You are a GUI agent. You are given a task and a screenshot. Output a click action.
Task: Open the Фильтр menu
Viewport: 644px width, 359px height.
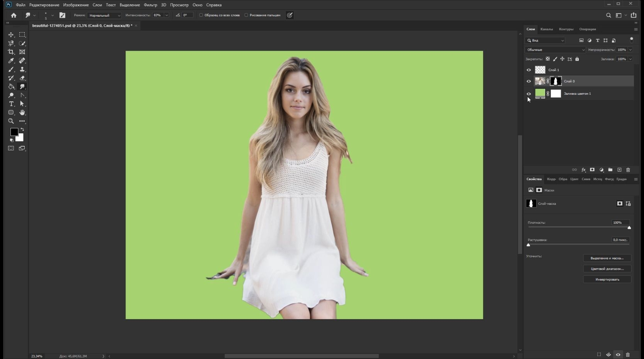150,5
